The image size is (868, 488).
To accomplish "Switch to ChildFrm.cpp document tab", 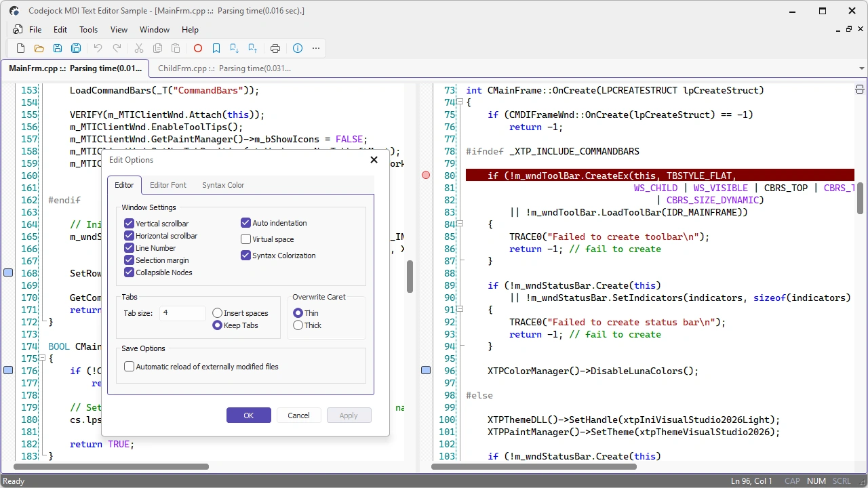I will (x=224, y=68).
